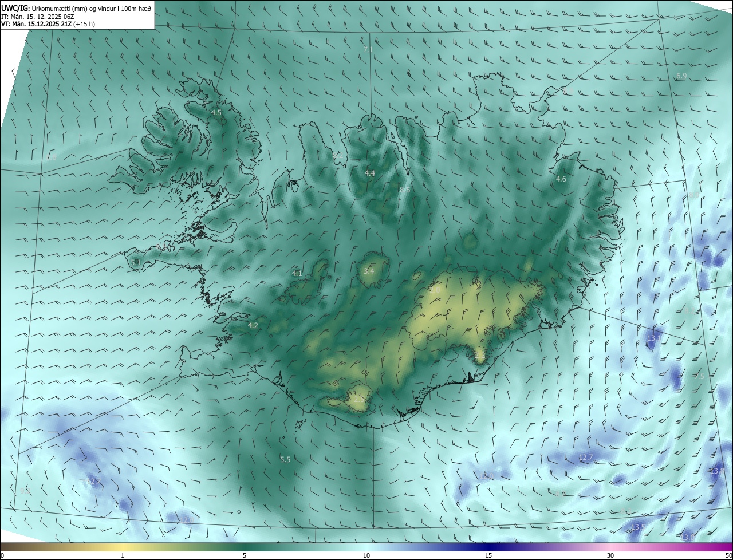Viewport: 733px width, 560px height.
Task: Click the 13.8 value label
Action: point(718,471)
